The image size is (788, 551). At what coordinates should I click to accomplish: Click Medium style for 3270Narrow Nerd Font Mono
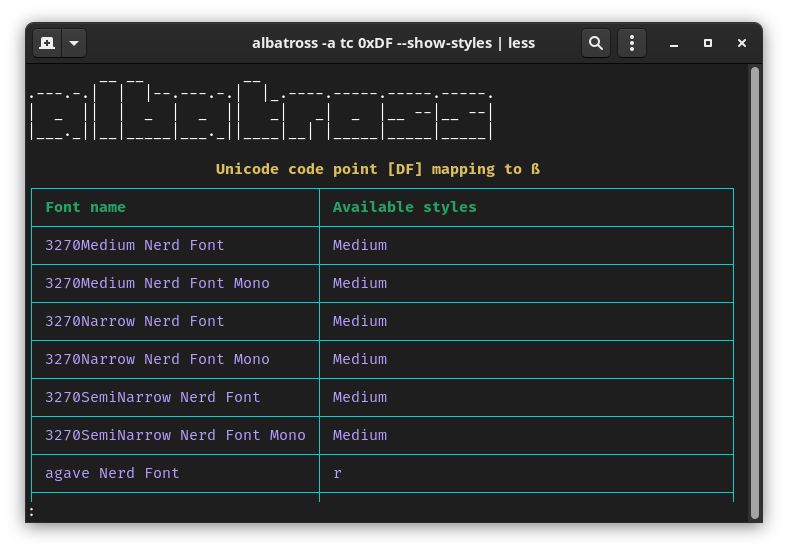point(360,359)
